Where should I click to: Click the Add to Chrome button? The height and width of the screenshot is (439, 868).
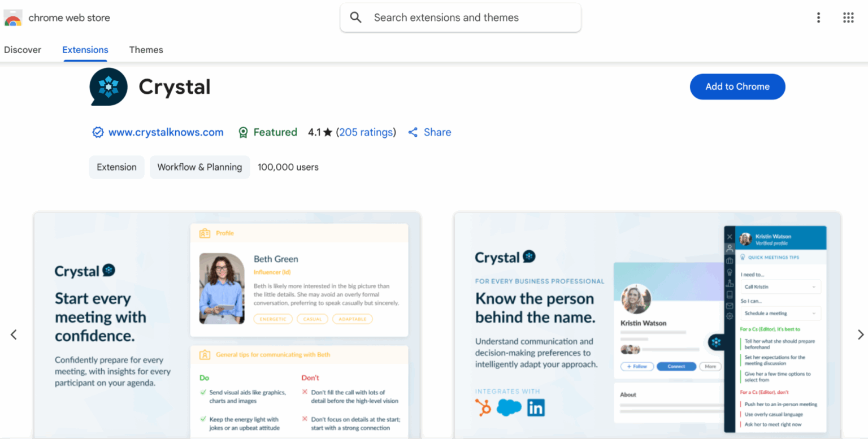pyautogui.click(x=737, y=86)
